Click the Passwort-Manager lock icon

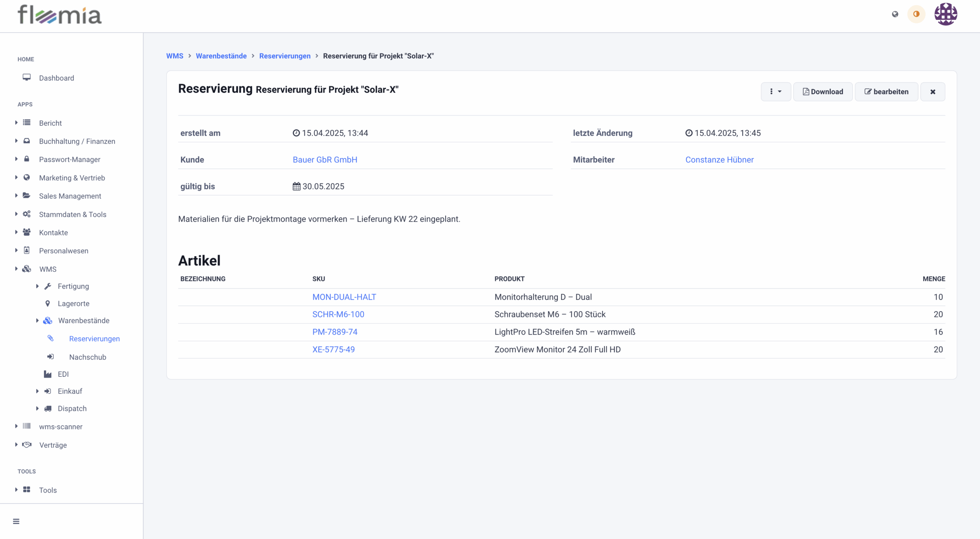(26, 159)
